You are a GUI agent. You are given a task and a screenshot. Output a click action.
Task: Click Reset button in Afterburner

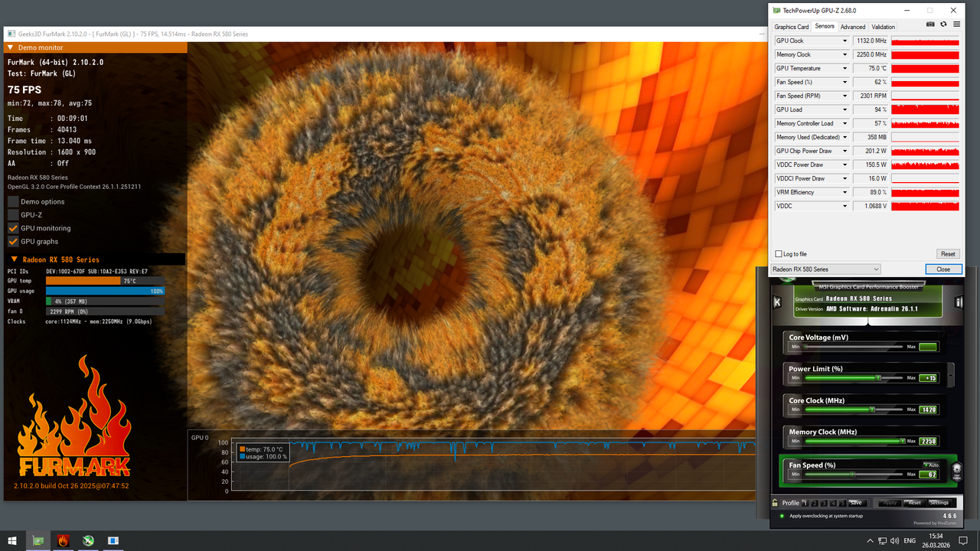[x=914, y=503]
